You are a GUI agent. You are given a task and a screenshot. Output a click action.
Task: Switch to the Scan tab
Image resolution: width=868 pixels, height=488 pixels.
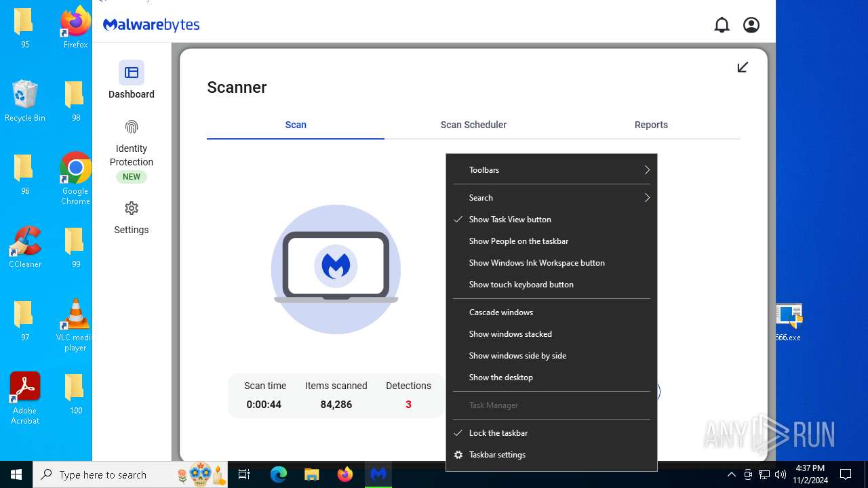296,125
